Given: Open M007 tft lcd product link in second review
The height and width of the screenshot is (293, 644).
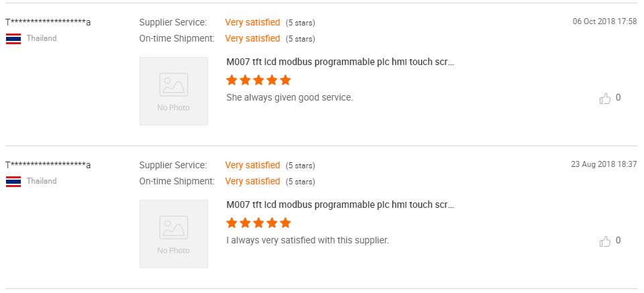Looking at the screenshot, I should [x=341, y=205].
